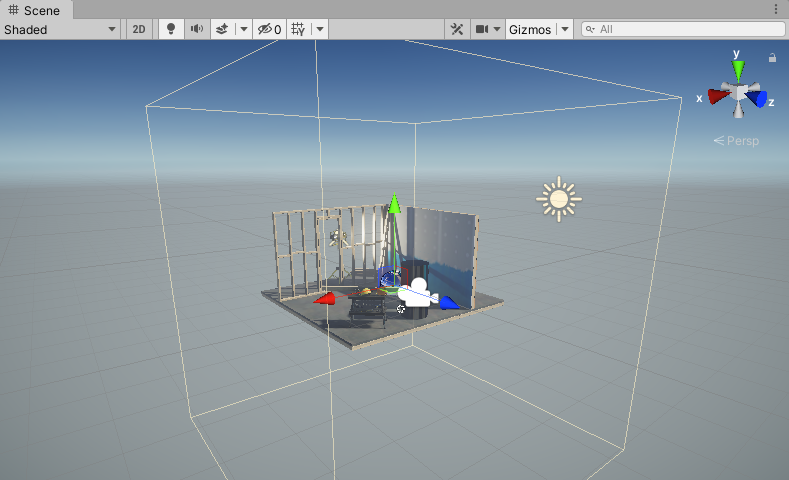Click the scene camera settings icon

pos(482,30)
